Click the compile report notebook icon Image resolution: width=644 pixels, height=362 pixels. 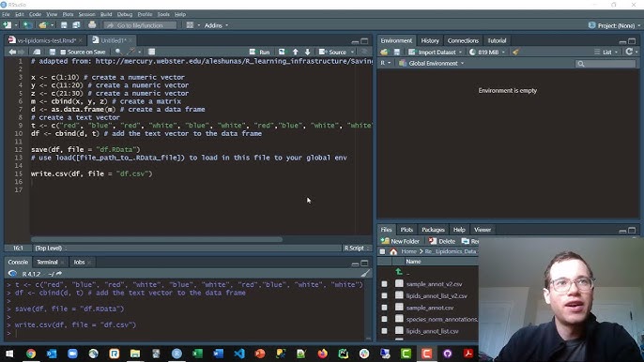[x=151, y=52]
